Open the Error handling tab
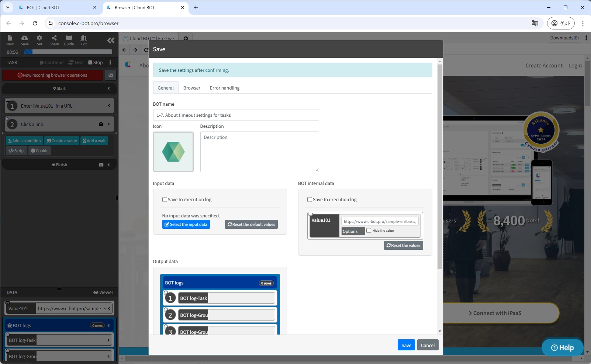Viewport: 591px width, 364px height. 224,88
